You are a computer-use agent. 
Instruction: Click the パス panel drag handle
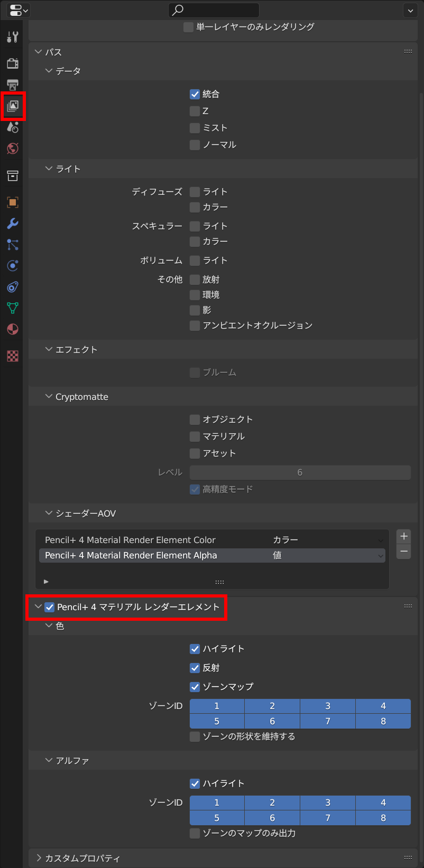(x=408, y=51)
